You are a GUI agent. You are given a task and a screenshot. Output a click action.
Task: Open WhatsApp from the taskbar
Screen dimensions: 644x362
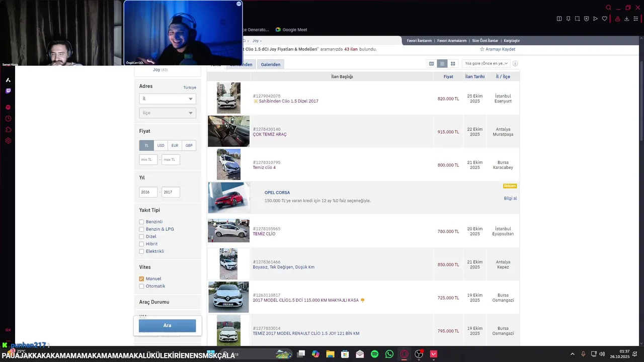389,354
